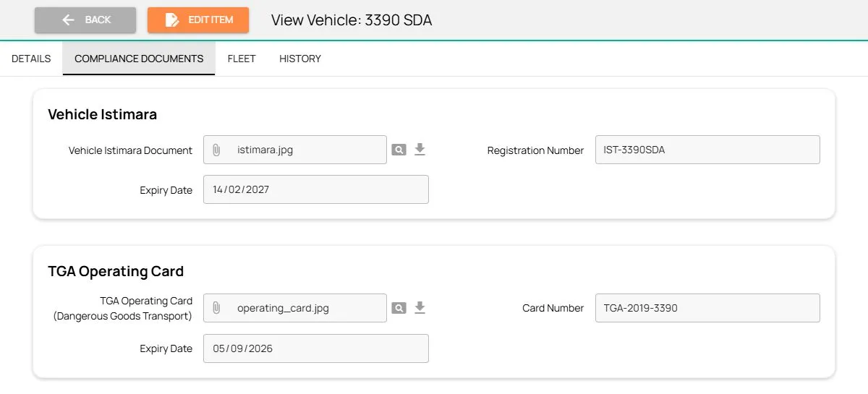Click the 'Registration Number' label
The width and height of the screenshot is (868, 394).
(x=535, y=150)
